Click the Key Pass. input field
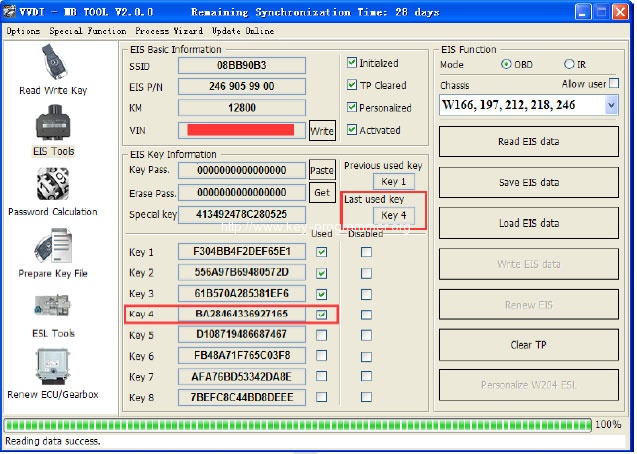Viewport: 637px width, 454px height. coord(242,170)
